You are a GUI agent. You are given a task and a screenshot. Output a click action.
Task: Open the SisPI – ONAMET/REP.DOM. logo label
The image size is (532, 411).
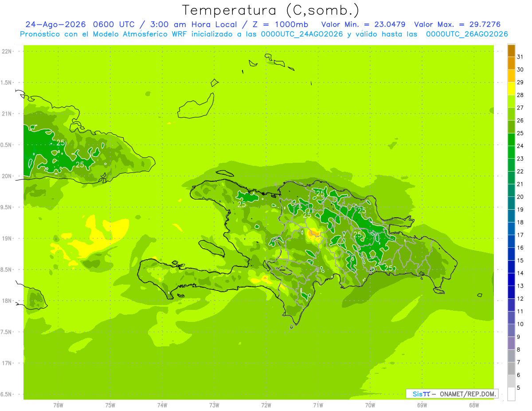coord(453,394)
